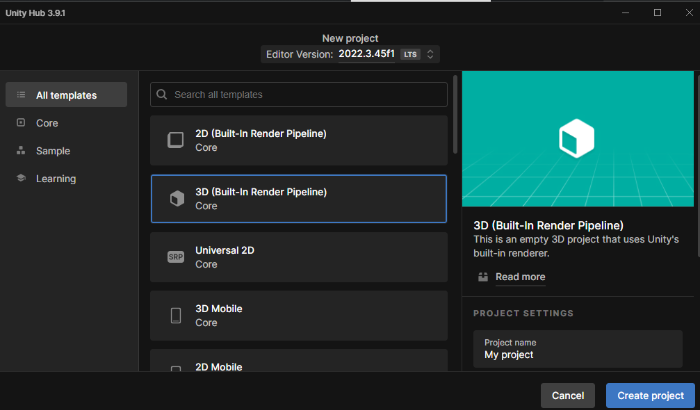Select the All templates category

pos(66,95)
